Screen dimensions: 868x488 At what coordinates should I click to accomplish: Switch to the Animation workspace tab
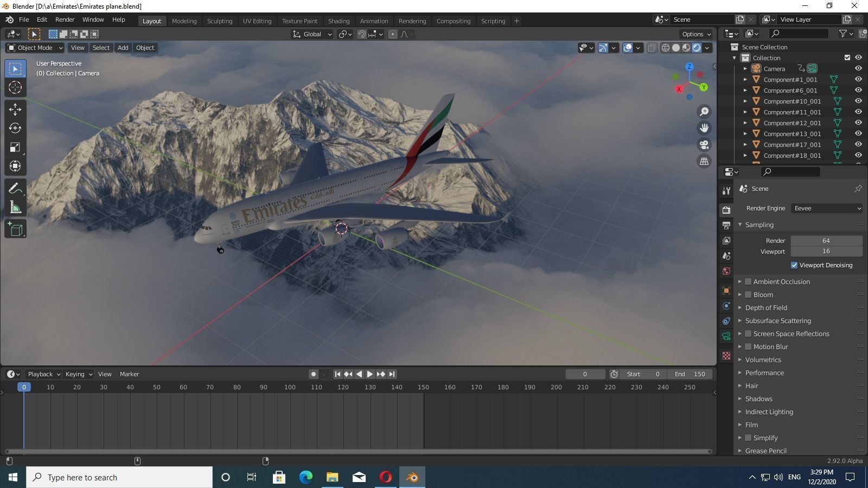374,21
